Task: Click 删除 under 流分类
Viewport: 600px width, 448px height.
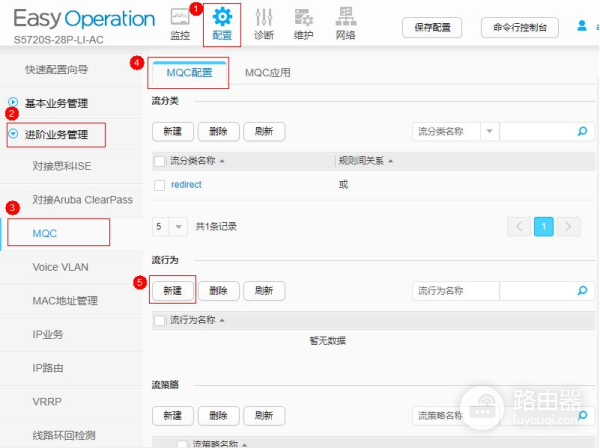Action: click(218, 132)
